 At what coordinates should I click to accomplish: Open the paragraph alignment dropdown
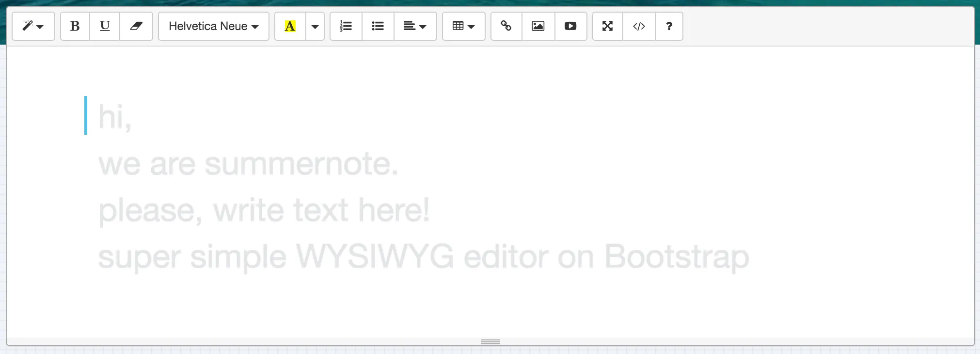coord(415,26)
